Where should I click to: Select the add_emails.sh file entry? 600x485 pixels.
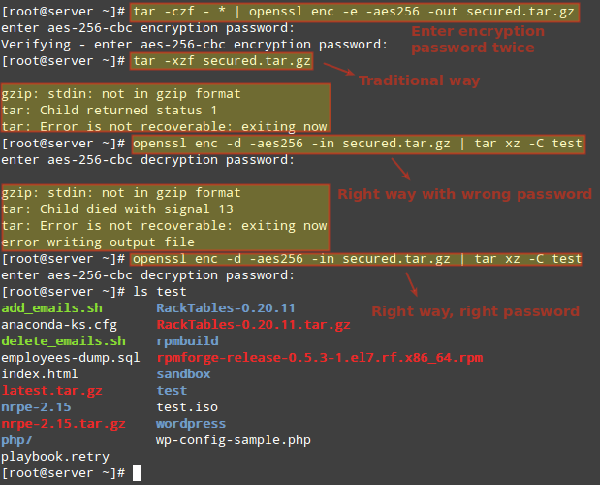tap(52, 308)
